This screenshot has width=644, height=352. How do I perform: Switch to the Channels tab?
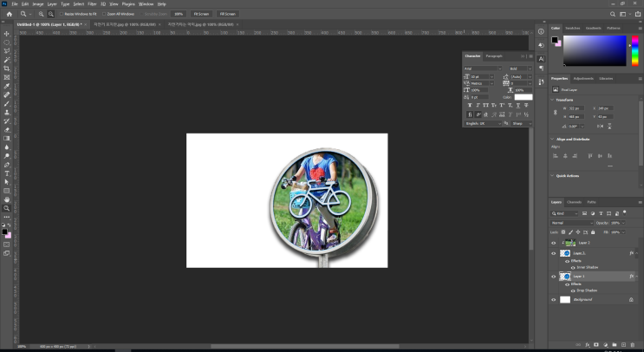(574, 202)
